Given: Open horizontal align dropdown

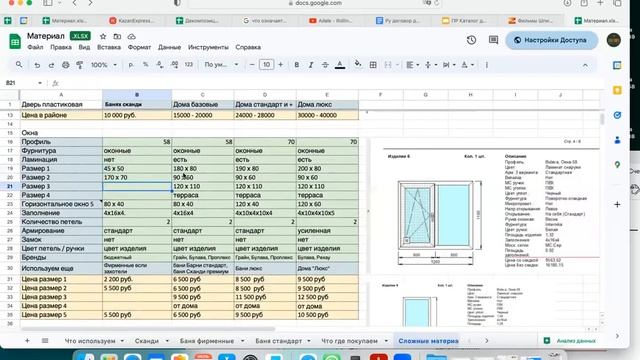Looking at the screenshot, I should pyautogui.click(x=413, y=65).
